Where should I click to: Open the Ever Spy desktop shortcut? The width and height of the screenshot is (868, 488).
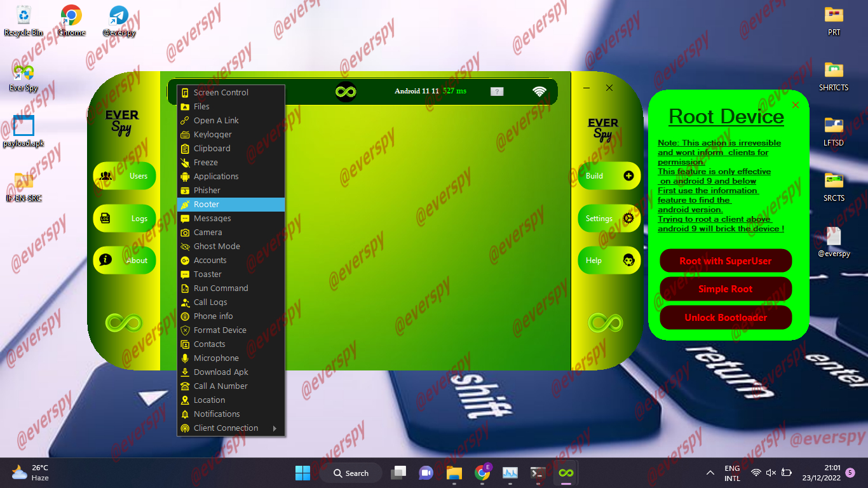tap(24, 77)
